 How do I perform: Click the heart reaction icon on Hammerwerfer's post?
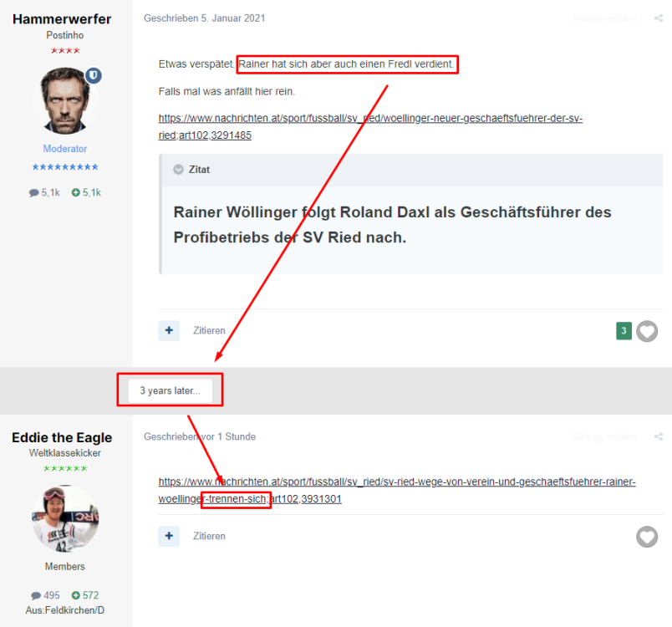coord(647,331)
